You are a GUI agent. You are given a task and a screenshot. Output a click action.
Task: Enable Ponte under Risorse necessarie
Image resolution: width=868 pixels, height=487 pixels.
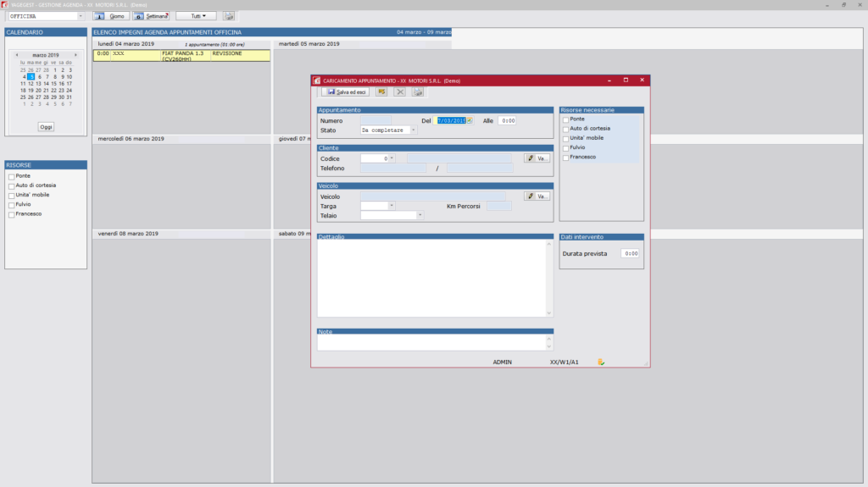pyautogui.click(x=566, y=119)
